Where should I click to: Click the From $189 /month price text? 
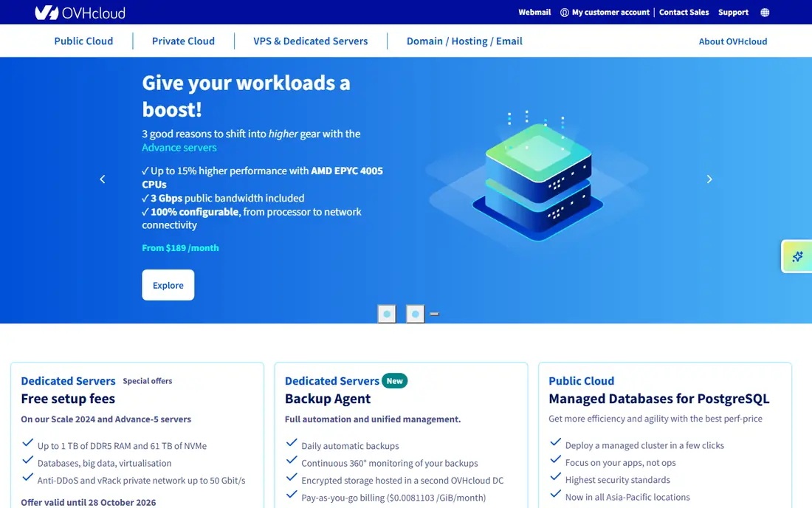[180, 248]
